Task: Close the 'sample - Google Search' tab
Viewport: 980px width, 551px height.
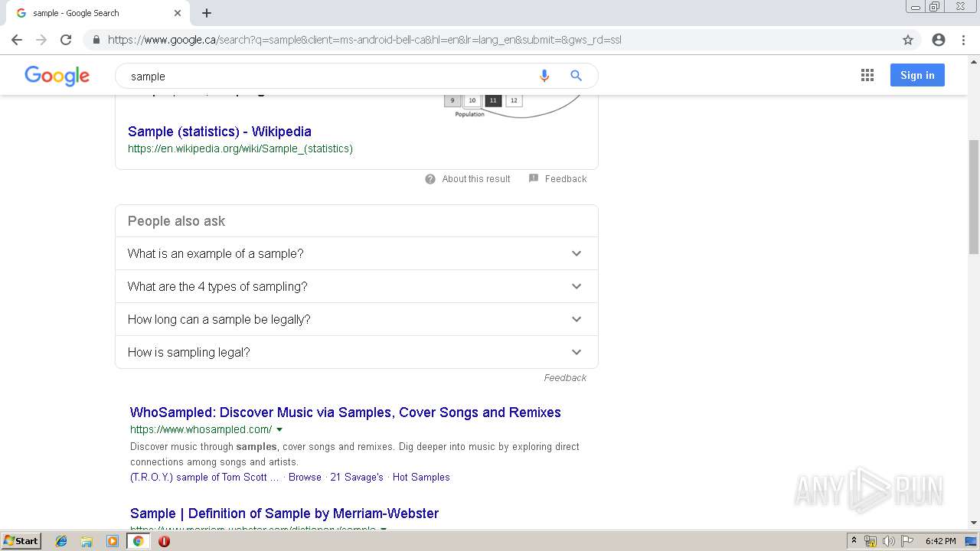Action: click(178, 13)
